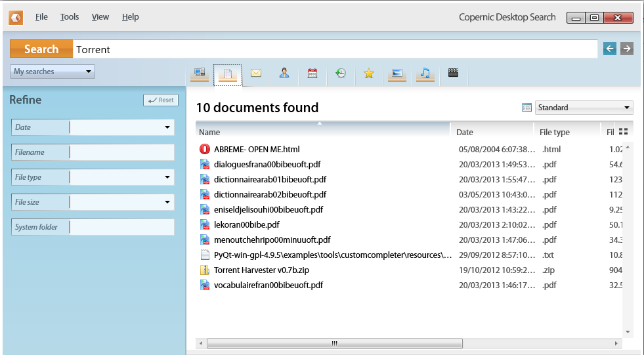Click the Copernic logo icon

[x=16, y=18]
